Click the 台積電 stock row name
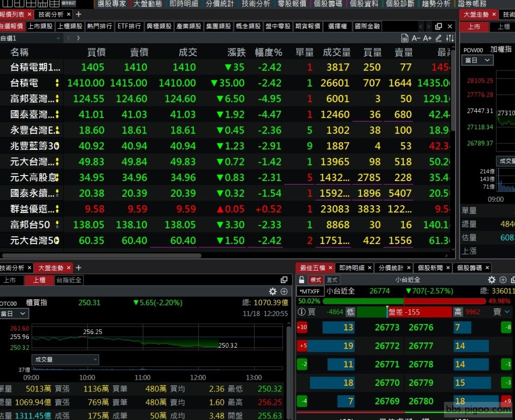Viewport: 515px width, 420px height. coord(25,83)
